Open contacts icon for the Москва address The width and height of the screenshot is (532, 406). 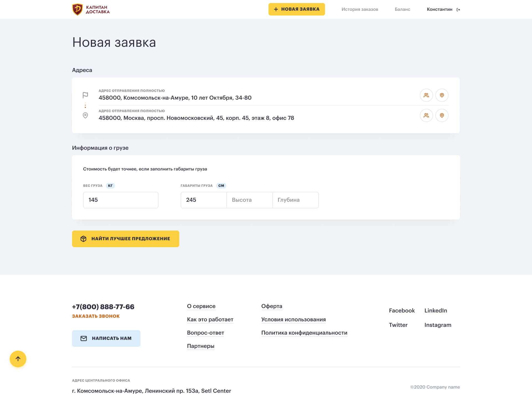point(426,115)
